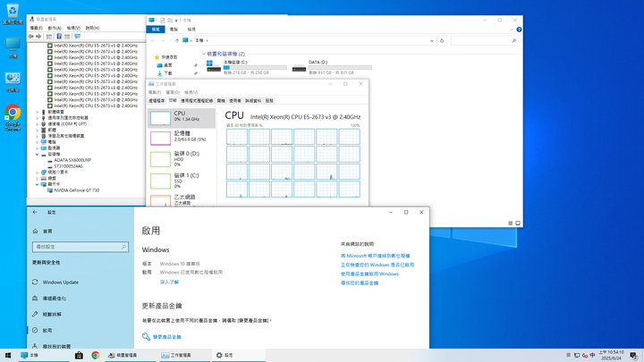The image size is (644, 362).
Task: Select CPU graph in Task Manager sidebar
Action: [x=182, y=118]
